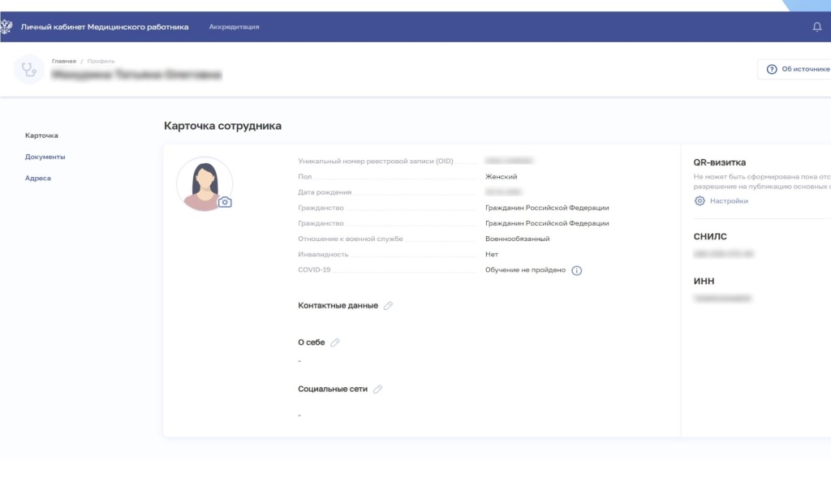Click the COVID-19 info icon

(577, 270)
